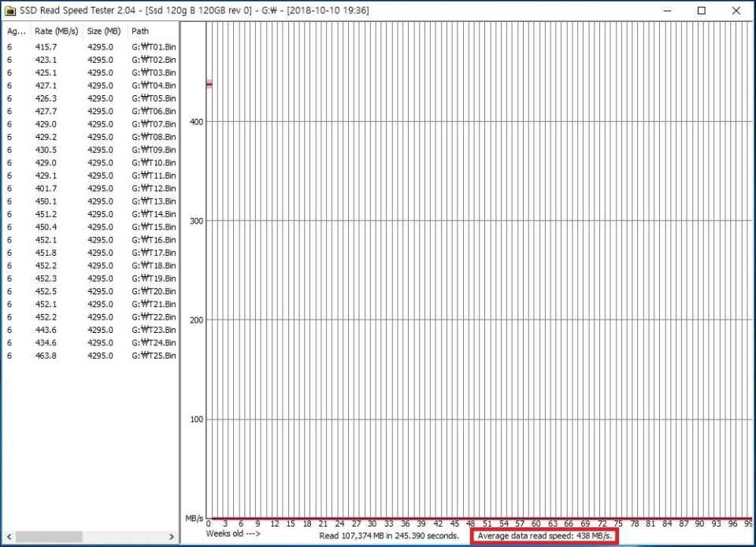Minimize the SSD Read Speed Tester window
This screenshot has width=756, height=547.
[x=667, y=10]
